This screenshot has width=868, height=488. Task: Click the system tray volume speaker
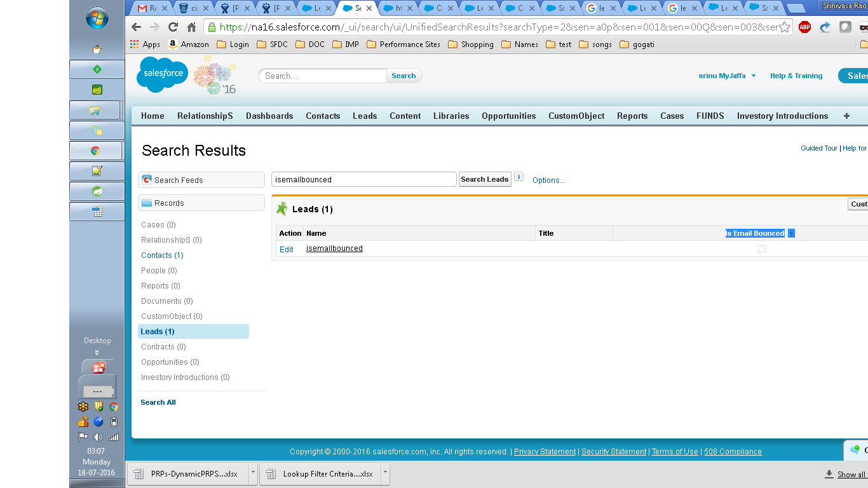98,437
